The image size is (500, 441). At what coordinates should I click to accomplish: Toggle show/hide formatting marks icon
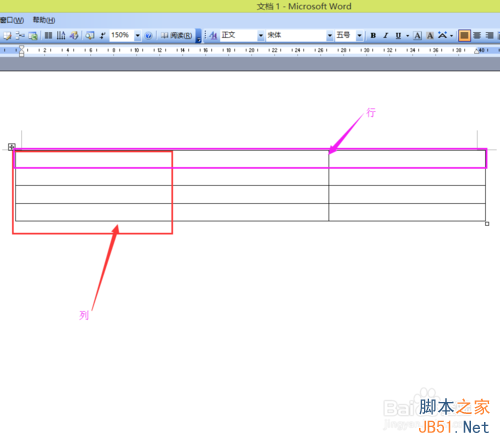(103, 35)
